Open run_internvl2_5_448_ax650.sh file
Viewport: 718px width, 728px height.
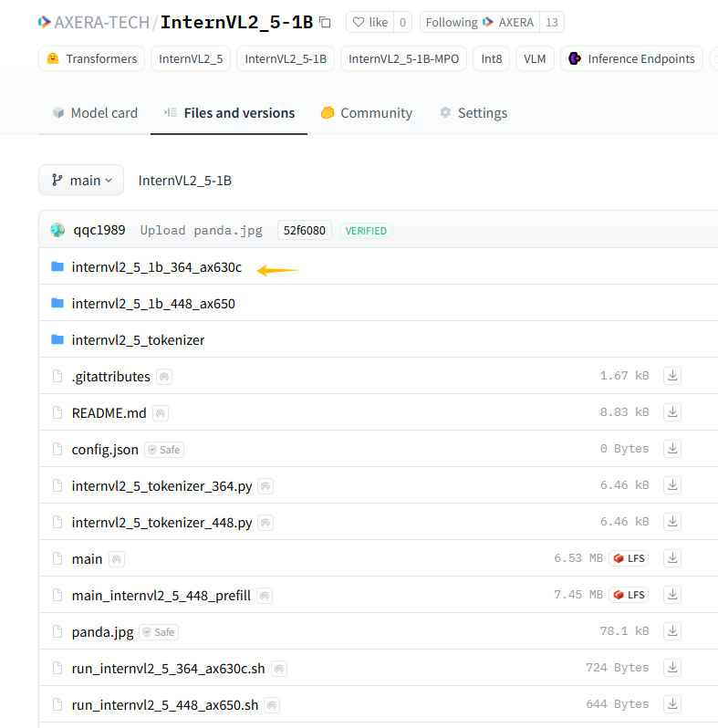point(165,705)
